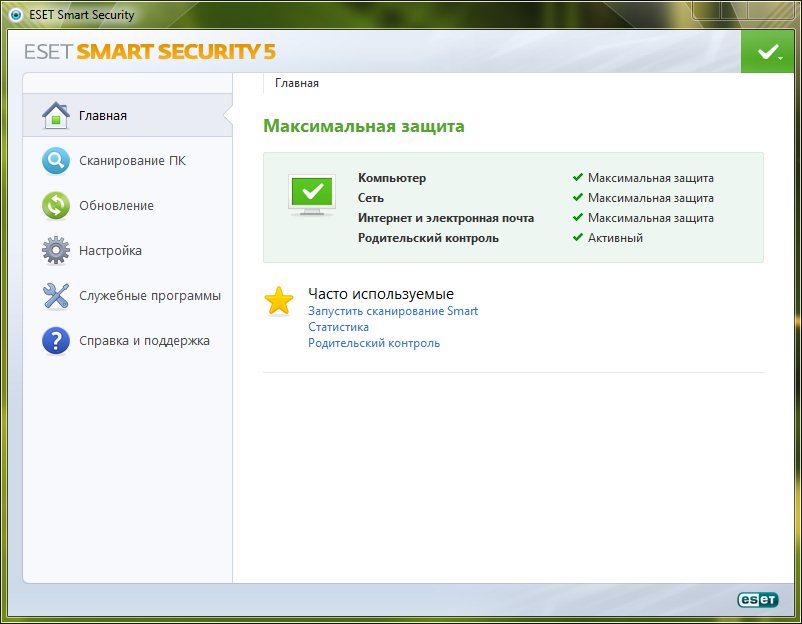Open the Статистика link
802x624 pixels.
[x=338, y=327]
